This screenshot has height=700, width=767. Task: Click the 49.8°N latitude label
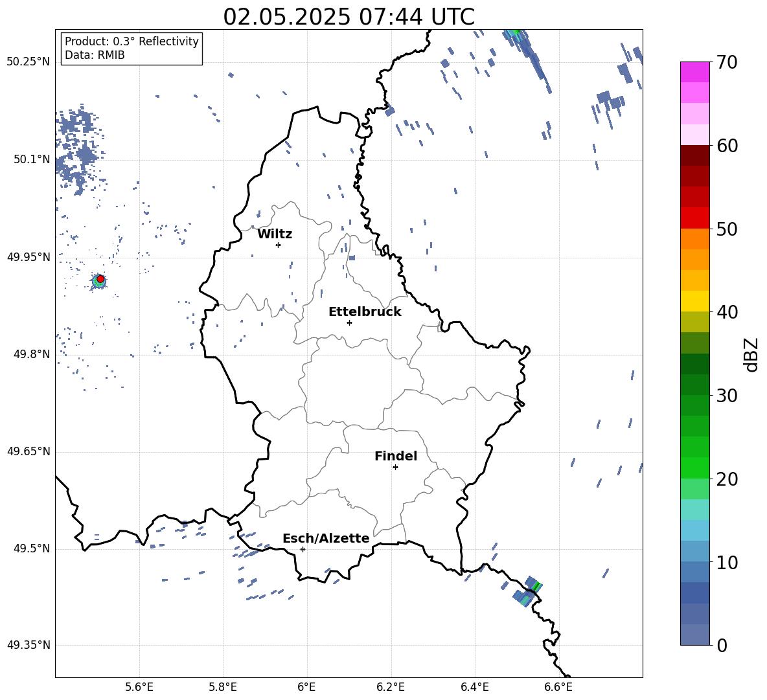click(x=32, y=354)
